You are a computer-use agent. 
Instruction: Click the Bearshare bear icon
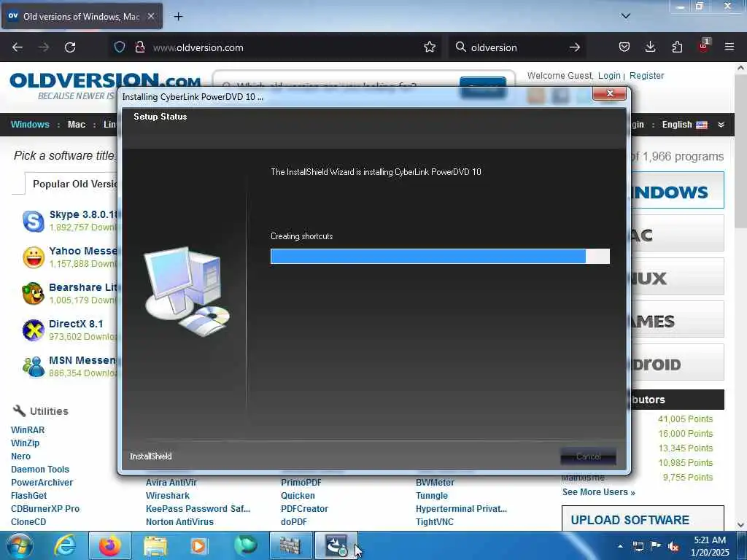click(x=33, y=293)
